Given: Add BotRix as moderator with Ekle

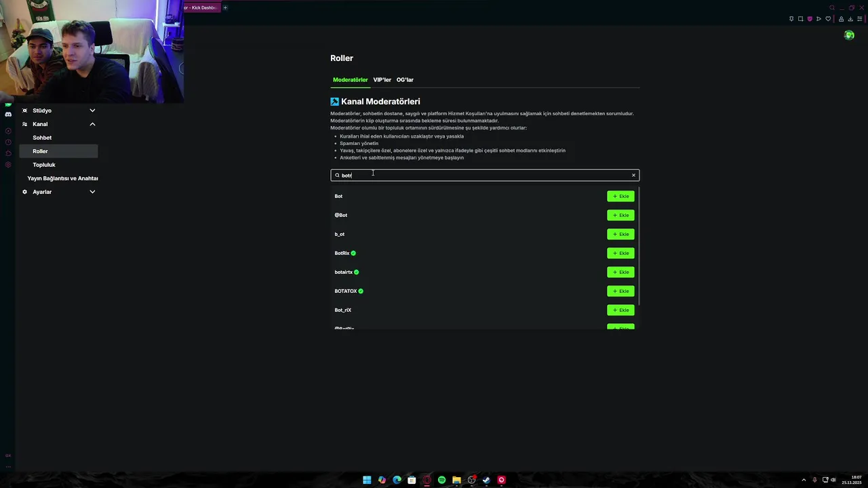Looking at the screenshot, I should click(x=620, y=253).
